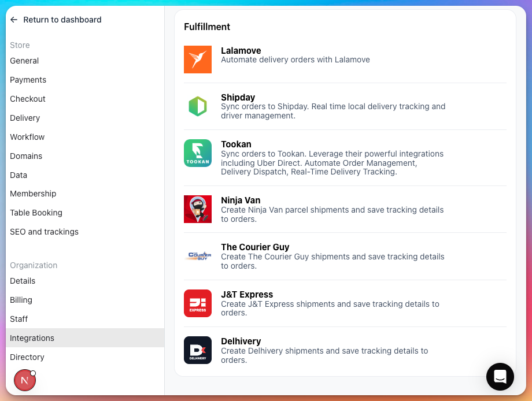Click the red N user avatar
532x401 pixels.
[x=25, y=380]
